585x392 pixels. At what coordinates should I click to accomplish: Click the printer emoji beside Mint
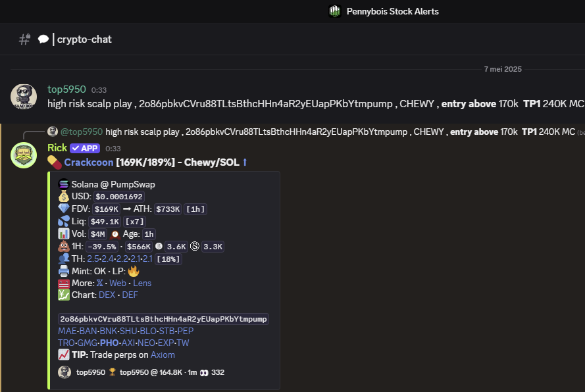(x=64, y=271)
